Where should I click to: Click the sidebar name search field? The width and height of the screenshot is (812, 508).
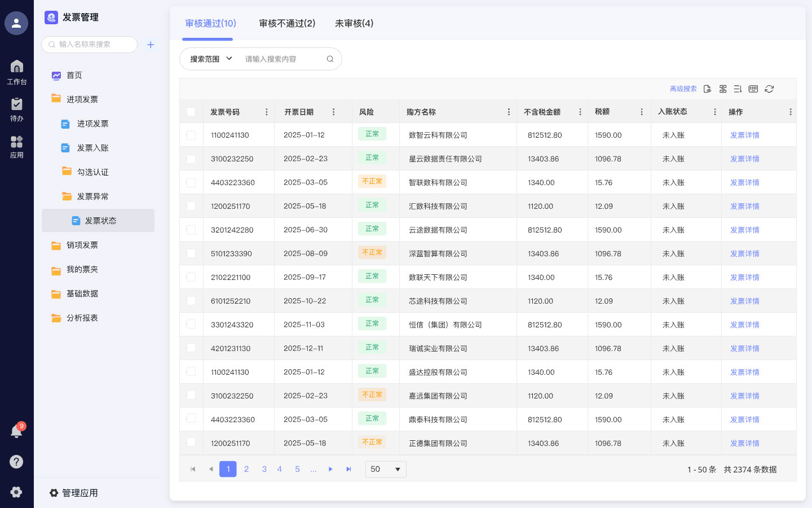coord(89,45)
